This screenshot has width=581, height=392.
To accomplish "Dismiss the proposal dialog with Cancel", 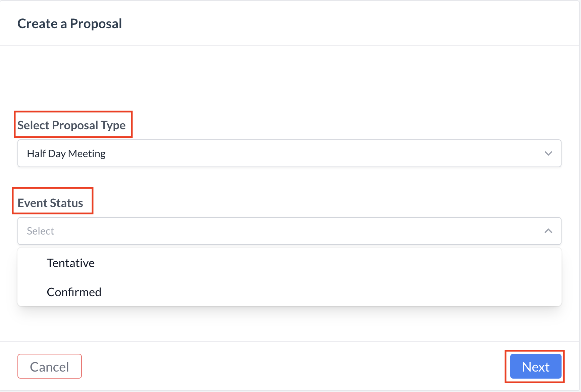I will tap(50, 367).
